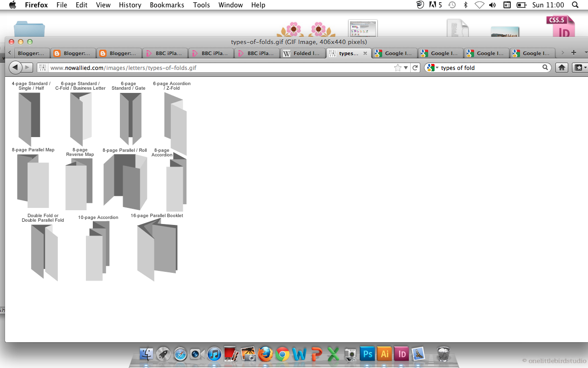
Task: Open the Firefox home page
Action: click(x=561, y=67)
